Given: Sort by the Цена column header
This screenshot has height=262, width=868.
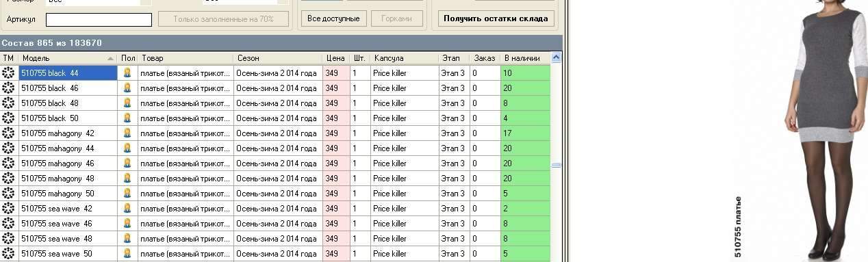Looking at the screenshot, I should pyautogui.click(x=336, y=58).
